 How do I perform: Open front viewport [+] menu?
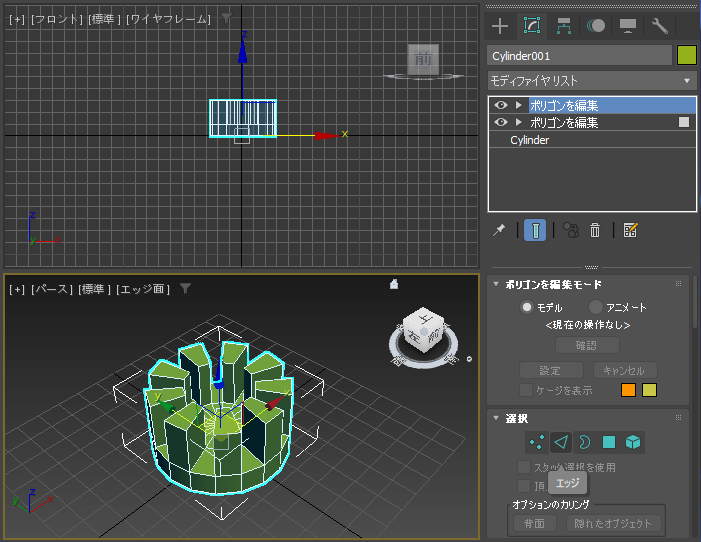(x=17, y=19)
